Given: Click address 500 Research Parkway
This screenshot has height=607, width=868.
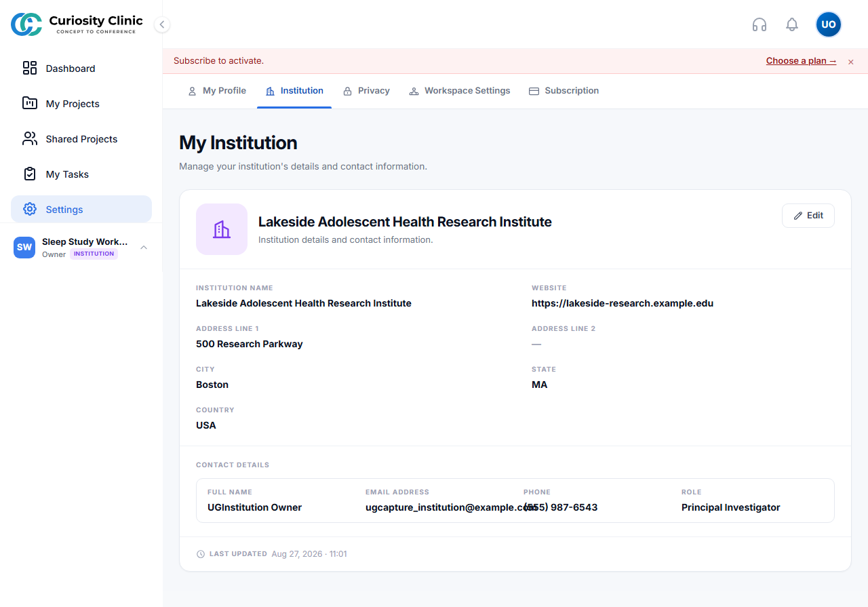Looking at the screenshot, I should pos(250,344).
